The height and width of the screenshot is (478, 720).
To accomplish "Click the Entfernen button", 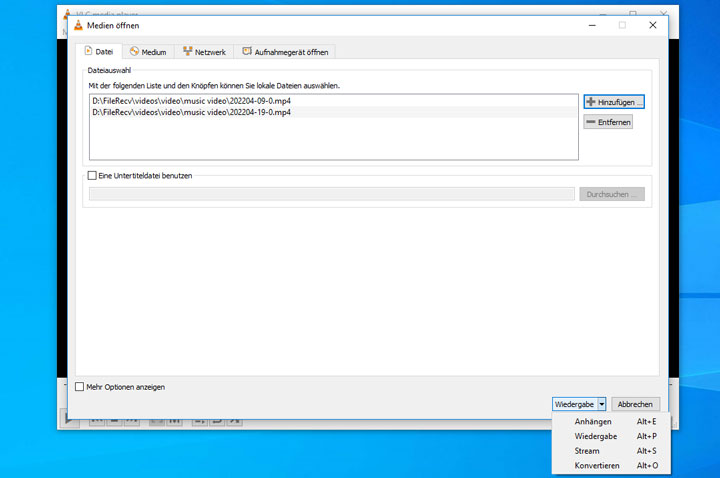I will tap(608, 122).
